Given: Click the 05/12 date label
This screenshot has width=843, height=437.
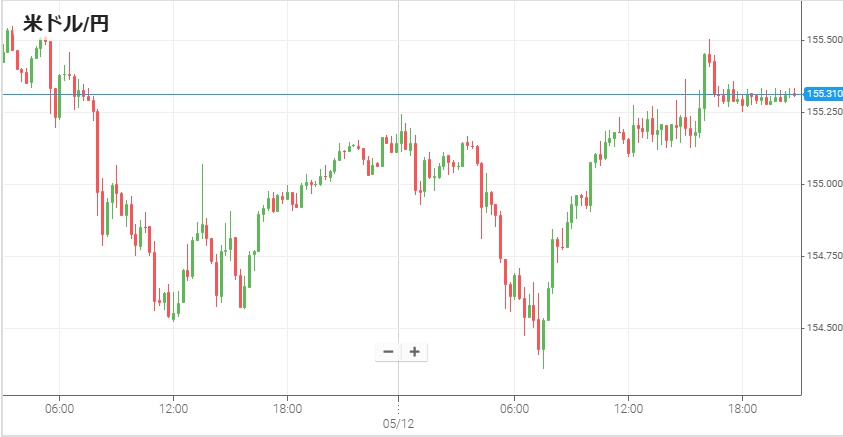Looking at the screenshot, I should click(x=398, y=423).
